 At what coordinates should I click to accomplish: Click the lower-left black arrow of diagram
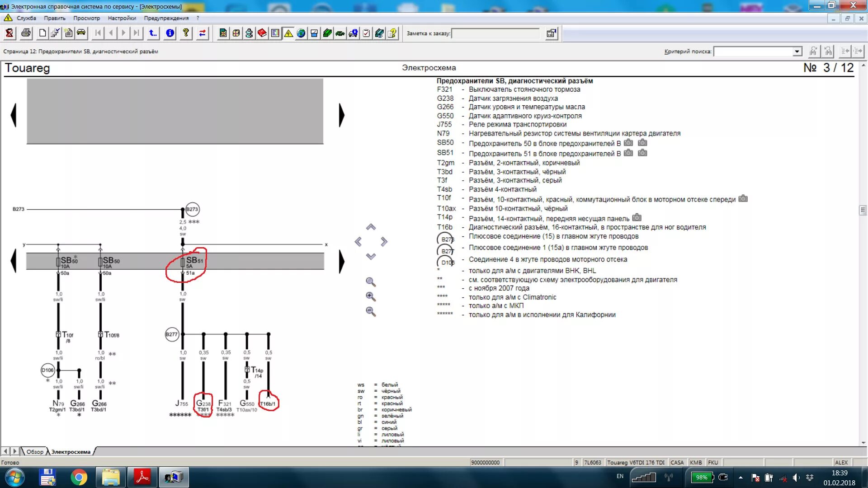click(14, 262)
